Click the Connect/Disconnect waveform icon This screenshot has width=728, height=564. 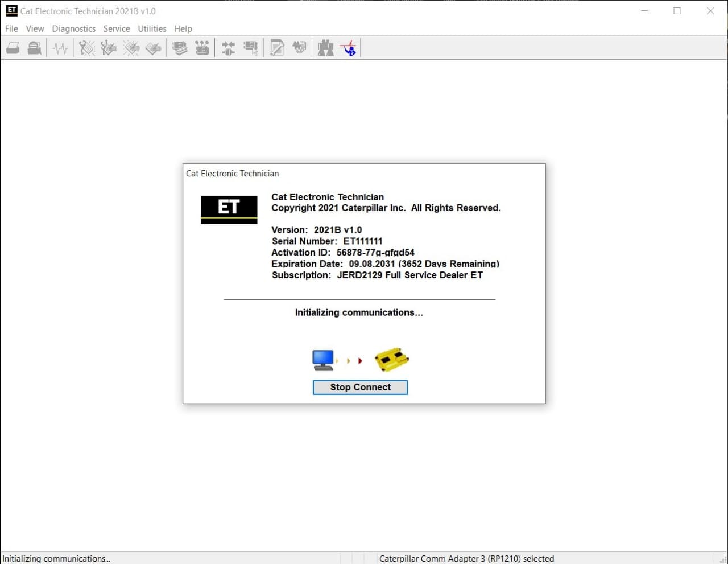click(60, 48)
